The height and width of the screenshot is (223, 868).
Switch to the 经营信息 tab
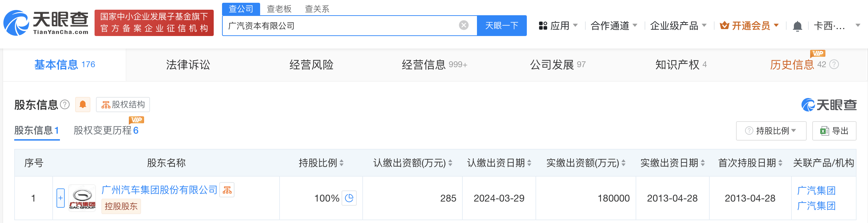[x=434, y=65]
